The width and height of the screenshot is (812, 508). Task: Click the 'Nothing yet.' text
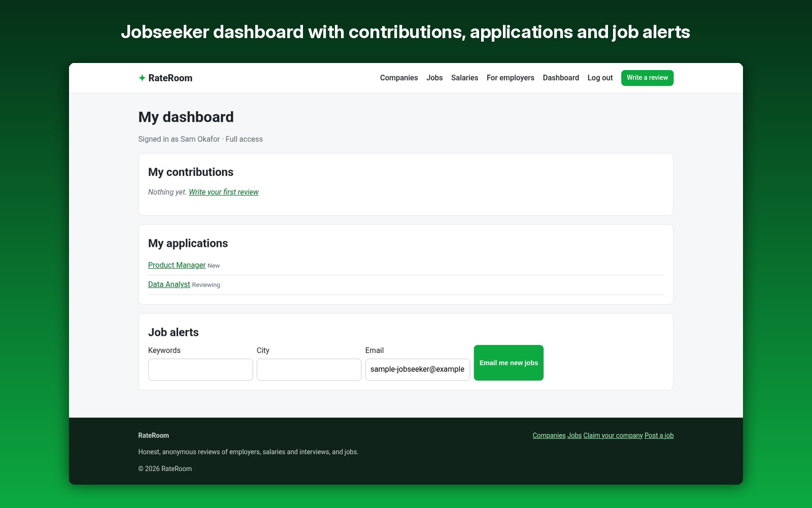pyautogui.click(x=167, y=192)
